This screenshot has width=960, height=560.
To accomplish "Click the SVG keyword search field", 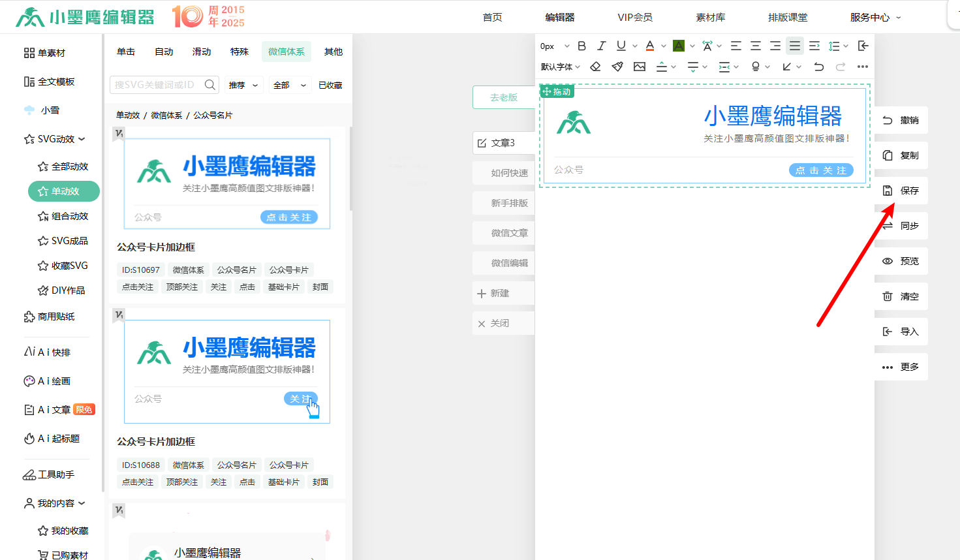I will tap(155, 85).
